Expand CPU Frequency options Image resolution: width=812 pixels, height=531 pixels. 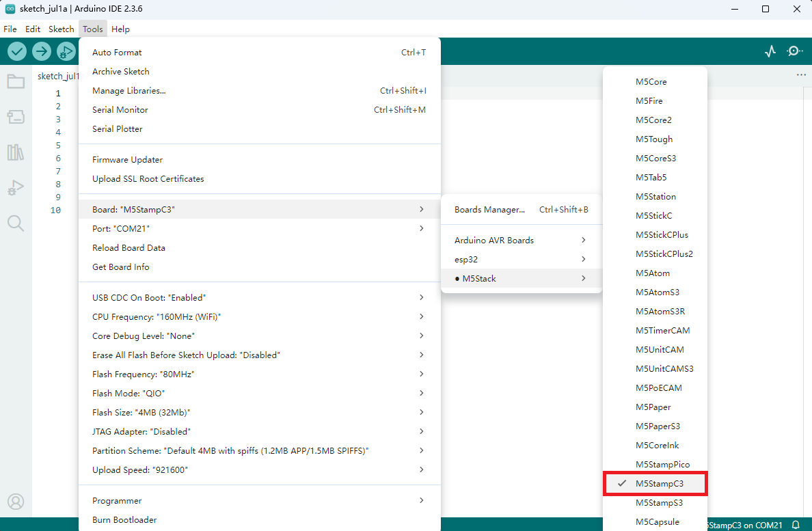(260, 316)
